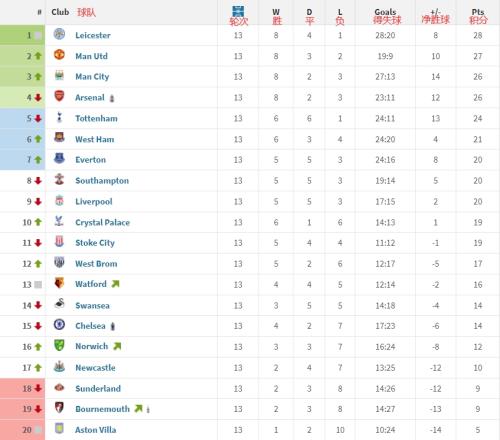Viewport: 500px width, 440px height.
Task: Click the promoted arrow icon beside Watford
Action: [115, 284]
